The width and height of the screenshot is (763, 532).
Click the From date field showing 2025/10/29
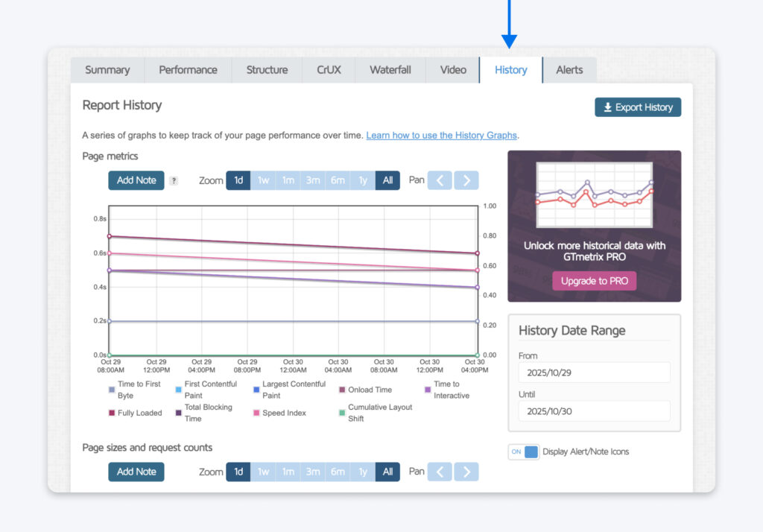(x=593, y=372)
